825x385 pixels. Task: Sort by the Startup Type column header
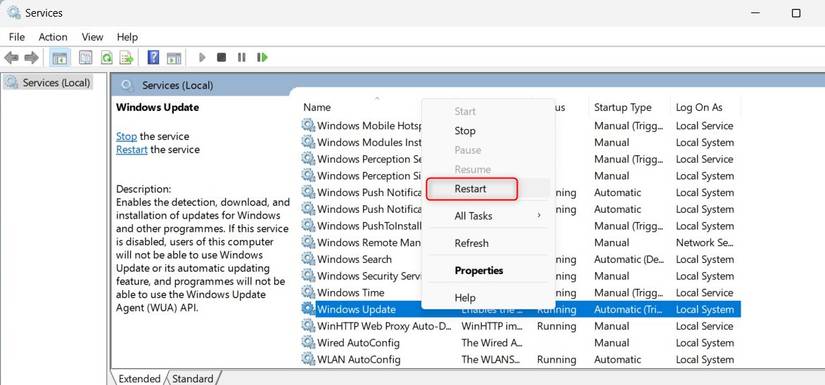click(623, 107)
